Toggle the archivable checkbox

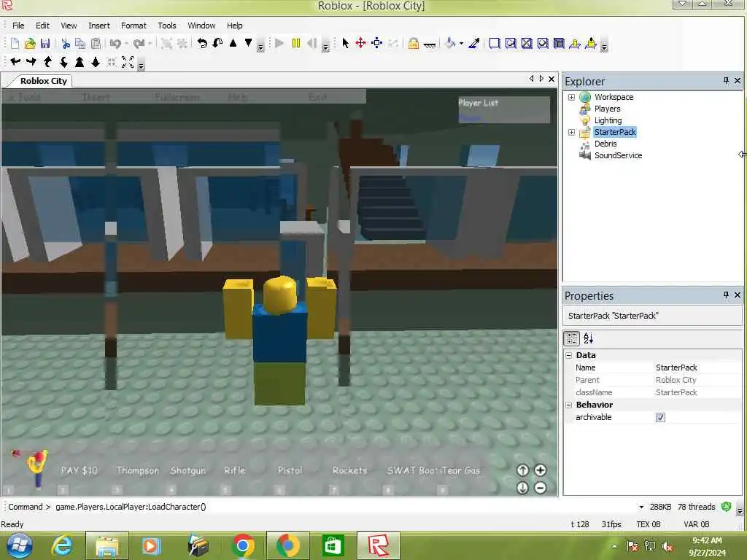(x=660, y=418)
